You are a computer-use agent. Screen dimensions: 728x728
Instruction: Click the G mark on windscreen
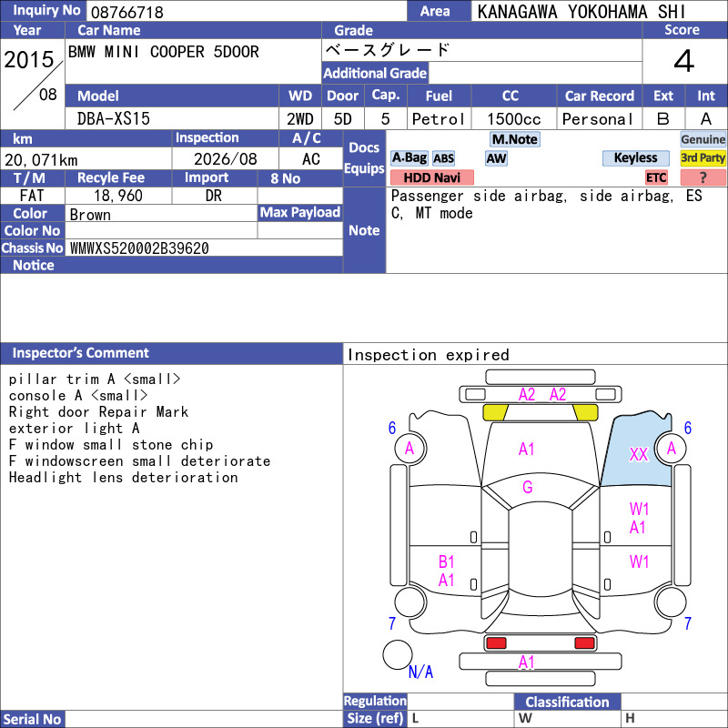pos(527,487)
